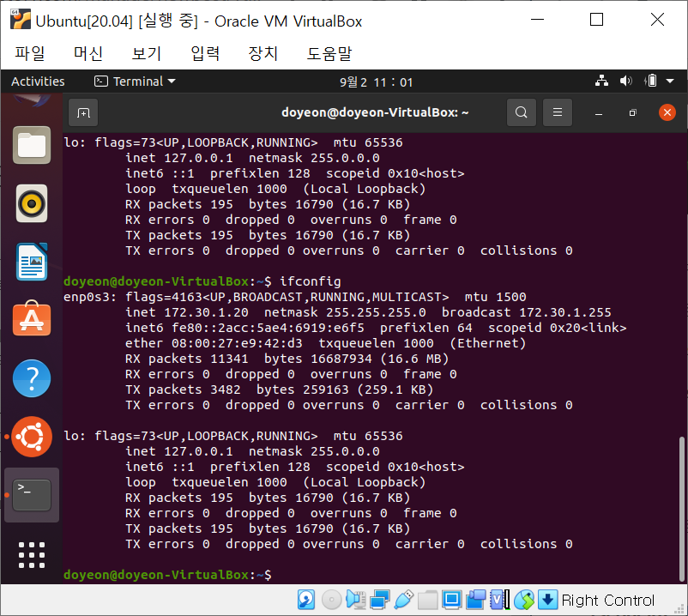Viewport: 688px width, 616px height.
Task: Open the audio settings status icon
Action: coord(356,600)
